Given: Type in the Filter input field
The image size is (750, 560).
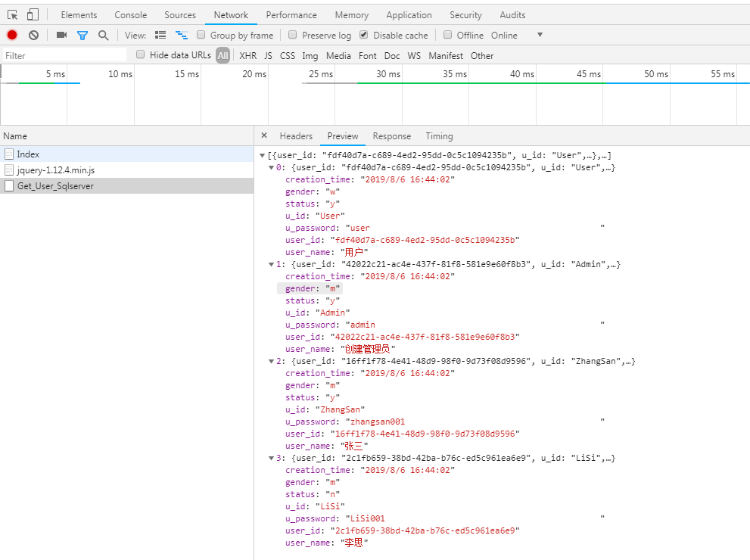Looking at the screenshot, I should pyautogui.click(x=64, y=56).
